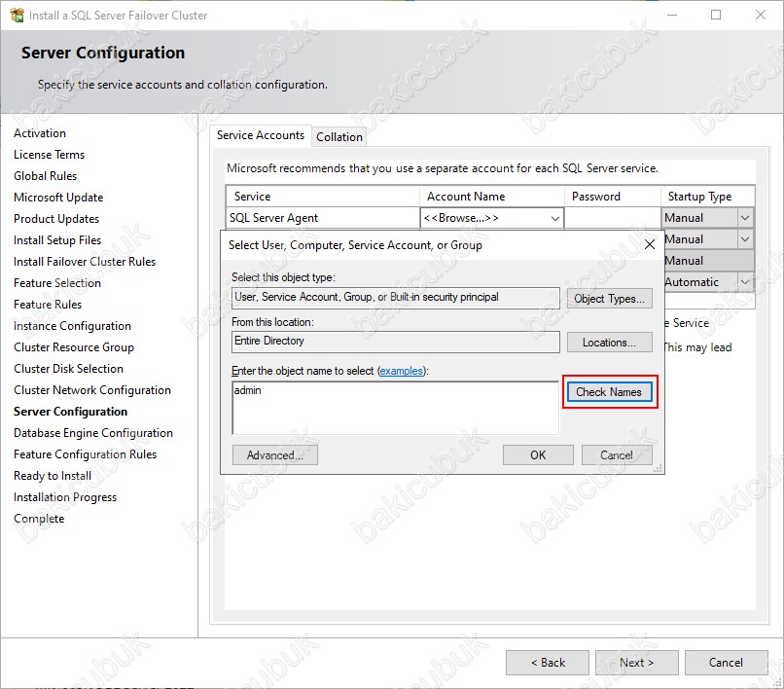Confirm the dialog with OK

538,454
